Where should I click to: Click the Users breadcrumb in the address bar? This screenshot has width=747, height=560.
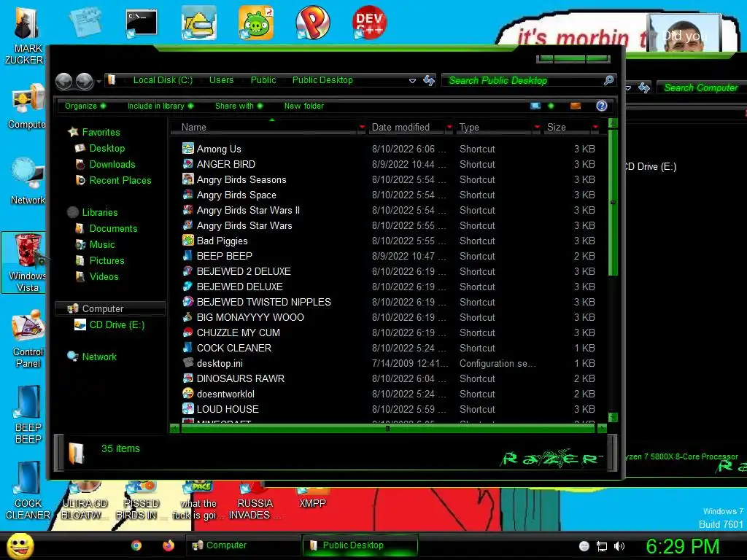pyautogui.click(x=222, y=80)
